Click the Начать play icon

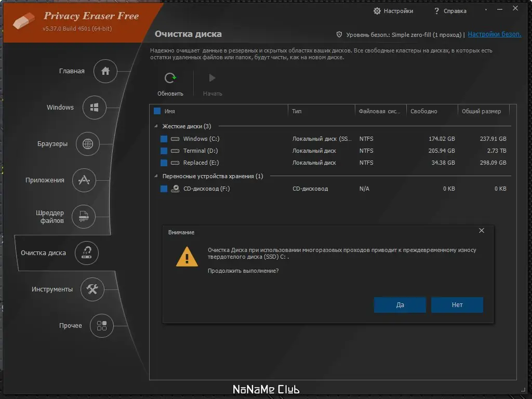tap(212, 78)
